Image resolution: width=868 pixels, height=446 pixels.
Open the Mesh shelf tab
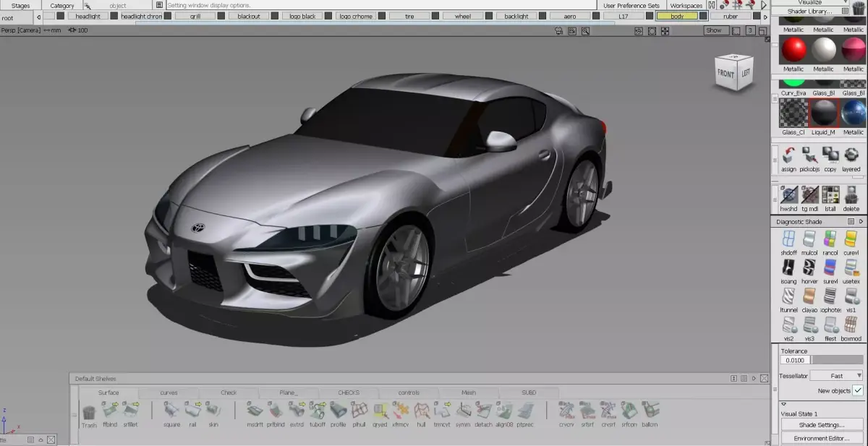point(469,393)
